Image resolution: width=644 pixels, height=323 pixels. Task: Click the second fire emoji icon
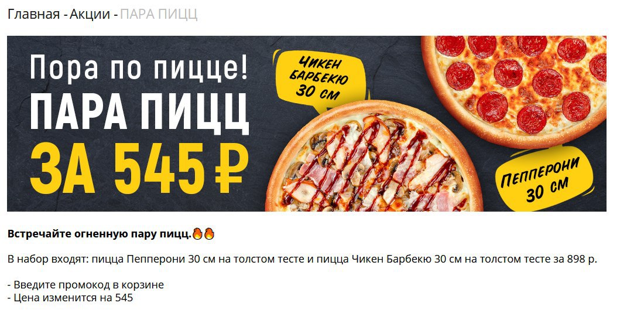[x=209, y=234]
